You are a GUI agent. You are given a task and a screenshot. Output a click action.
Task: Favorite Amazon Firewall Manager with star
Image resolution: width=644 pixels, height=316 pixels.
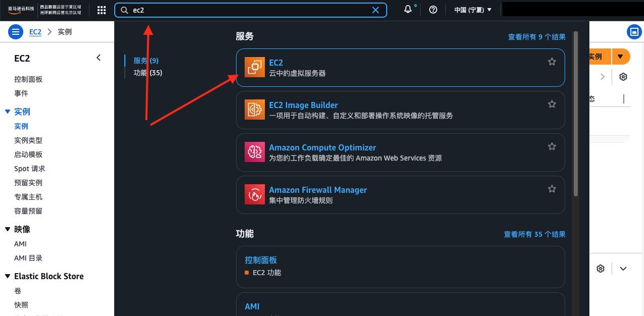pyautogui.click(x=552, y=189)
